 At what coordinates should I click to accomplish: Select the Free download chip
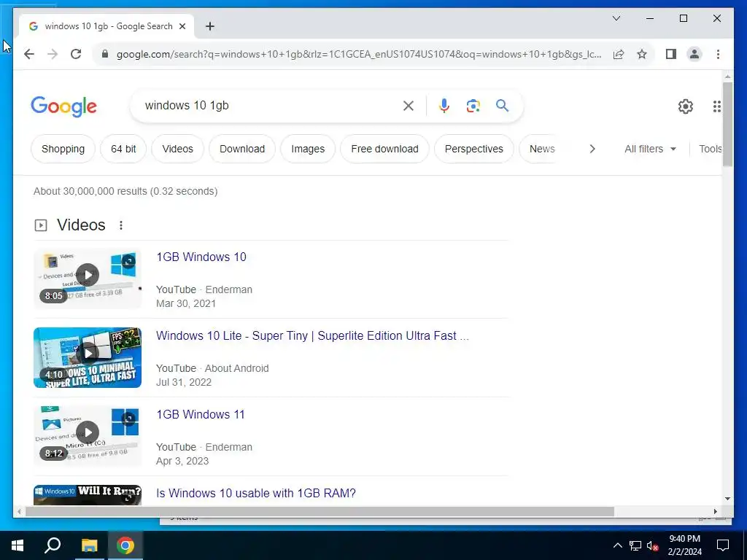tap(384, 149)
